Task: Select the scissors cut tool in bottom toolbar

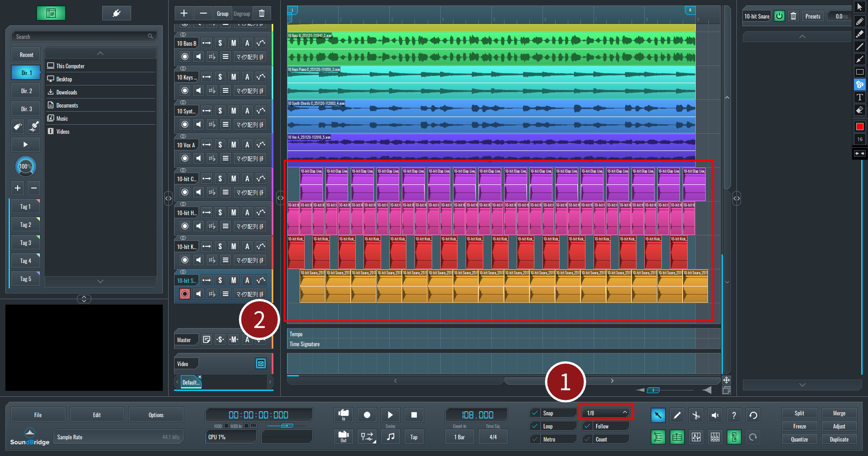Action: click(696, 415)
